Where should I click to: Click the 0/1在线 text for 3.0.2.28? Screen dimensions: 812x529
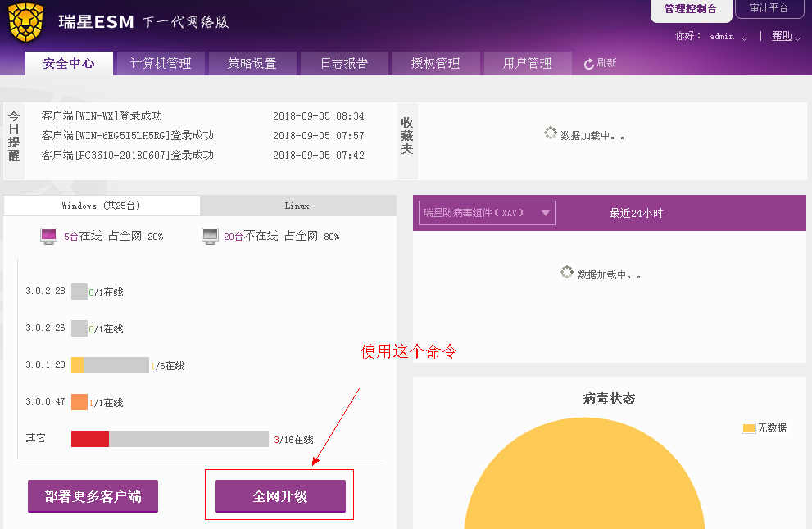tap(107, 292)
